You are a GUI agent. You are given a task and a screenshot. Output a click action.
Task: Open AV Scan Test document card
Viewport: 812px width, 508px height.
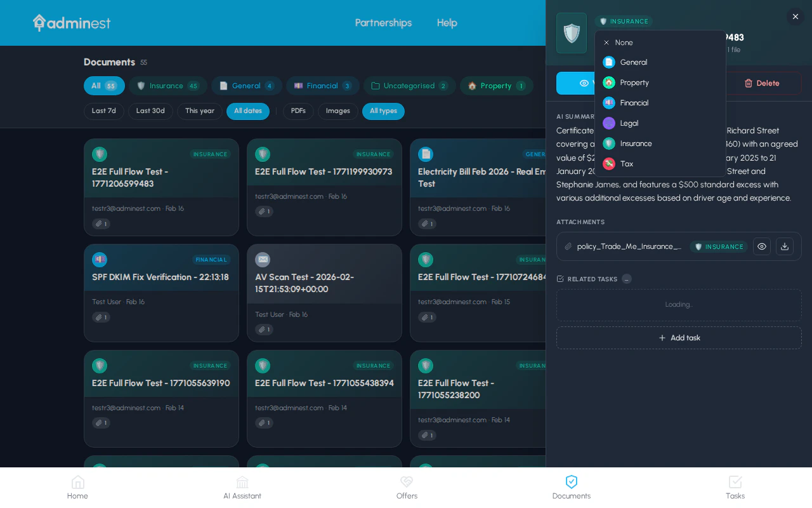(324, 293)
